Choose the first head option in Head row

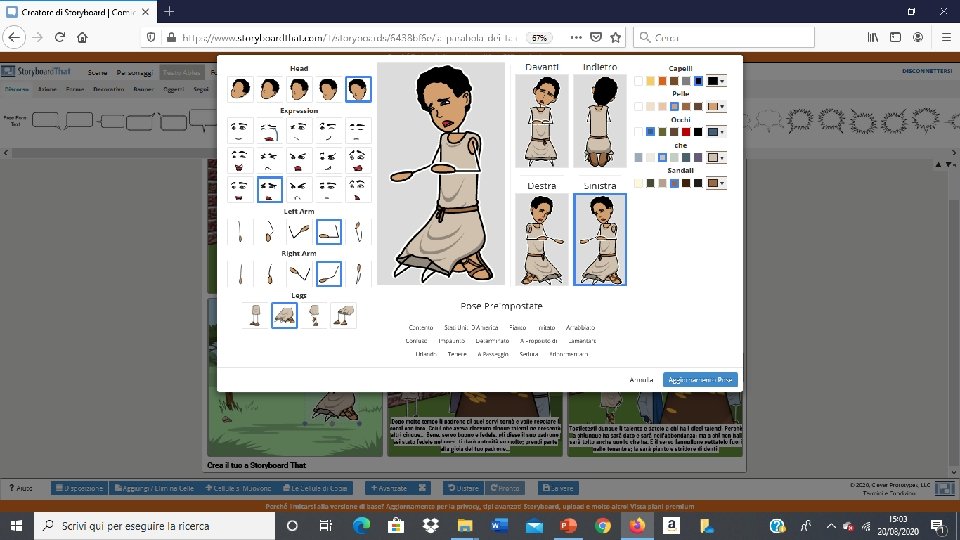coord(240,89)
